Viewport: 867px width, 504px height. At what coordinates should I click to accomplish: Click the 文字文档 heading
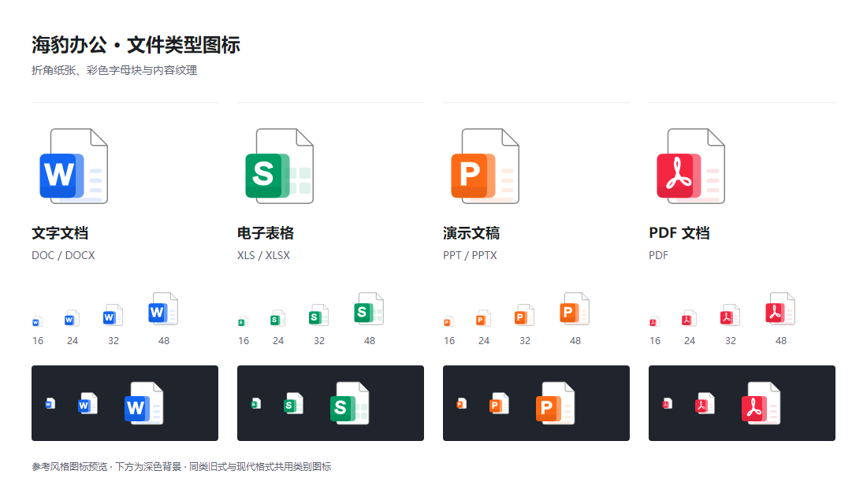pos(60,233)
